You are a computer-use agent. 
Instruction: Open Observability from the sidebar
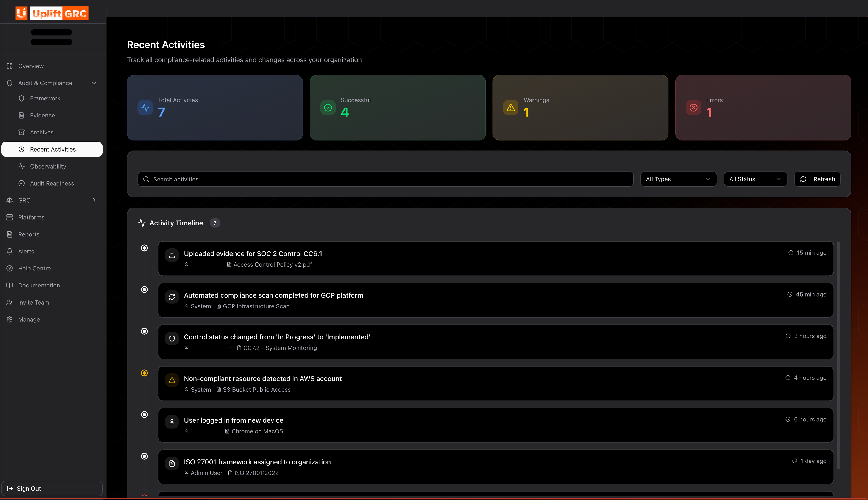pyautogui.click(x=52, y=166)
